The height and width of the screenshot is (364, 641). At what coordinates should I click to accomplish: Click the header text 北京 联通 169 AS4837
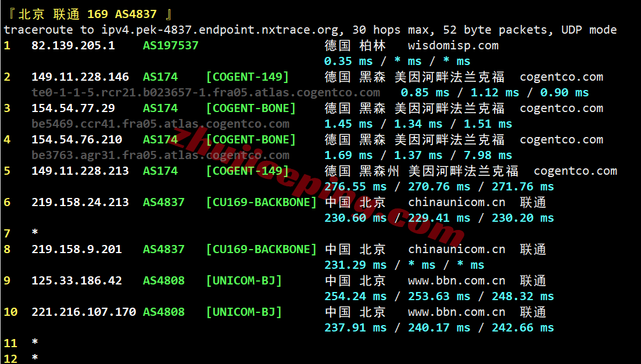(88, 15)
